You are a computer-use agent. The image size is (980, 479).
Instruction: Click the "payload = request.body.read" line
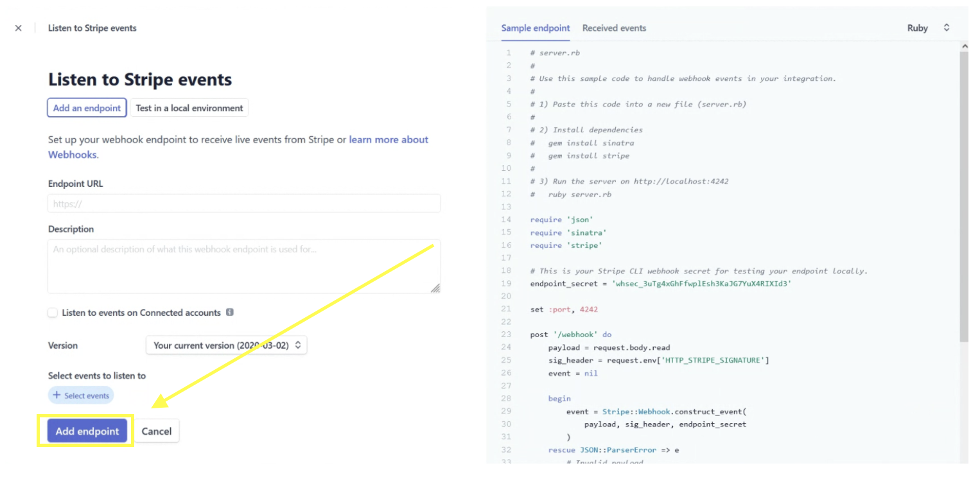pyautogui.click(x=609, y=347)
